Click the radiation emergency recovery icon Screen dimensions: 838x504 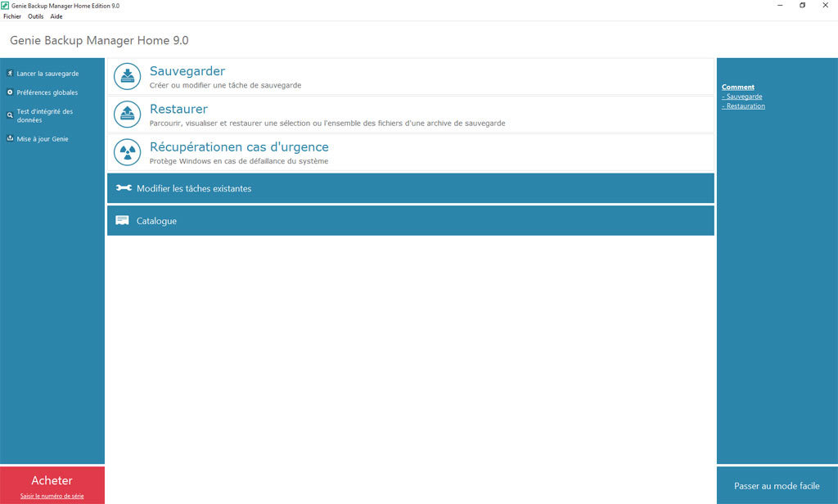127,152
